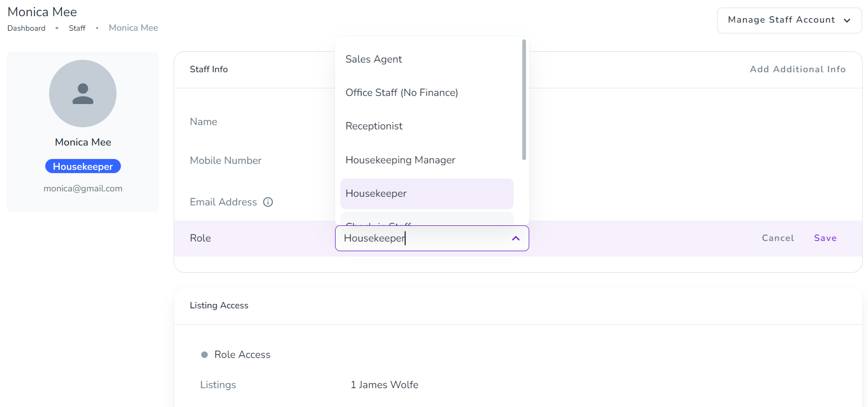
Task: Cancel the role edit
Action: point(777,238)
